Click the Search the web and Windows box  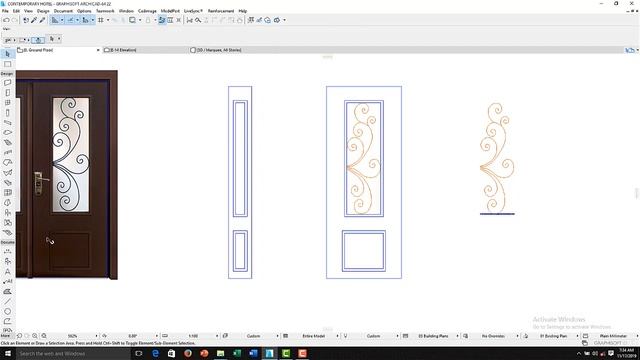[x=73, y=353]
